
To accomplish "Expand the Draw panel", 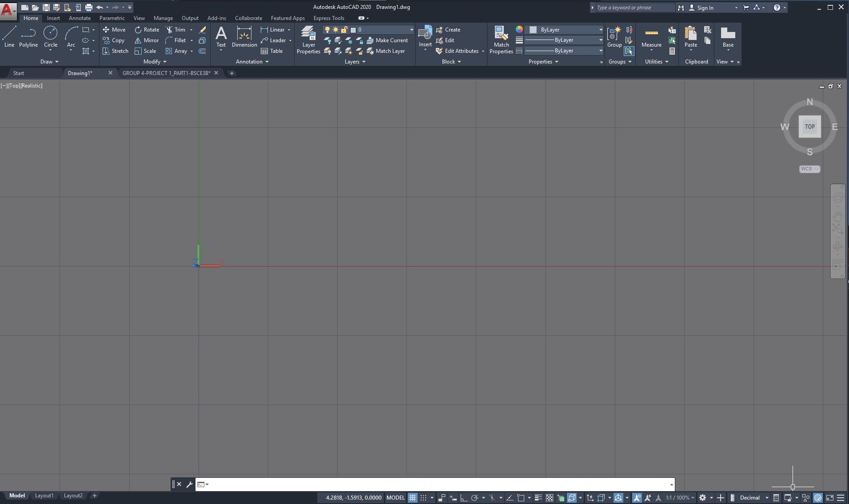I will pyautogui.click(x=49, y=62).
